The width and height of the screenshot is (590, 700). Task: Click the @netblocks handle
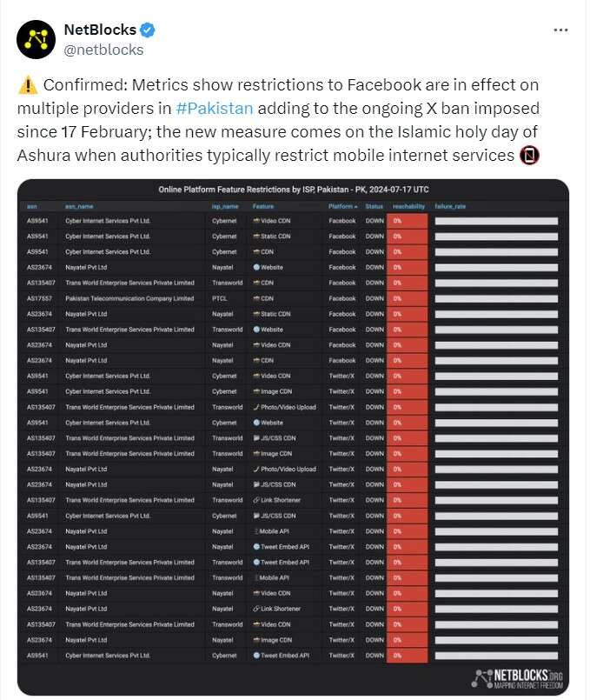point(103,50)
